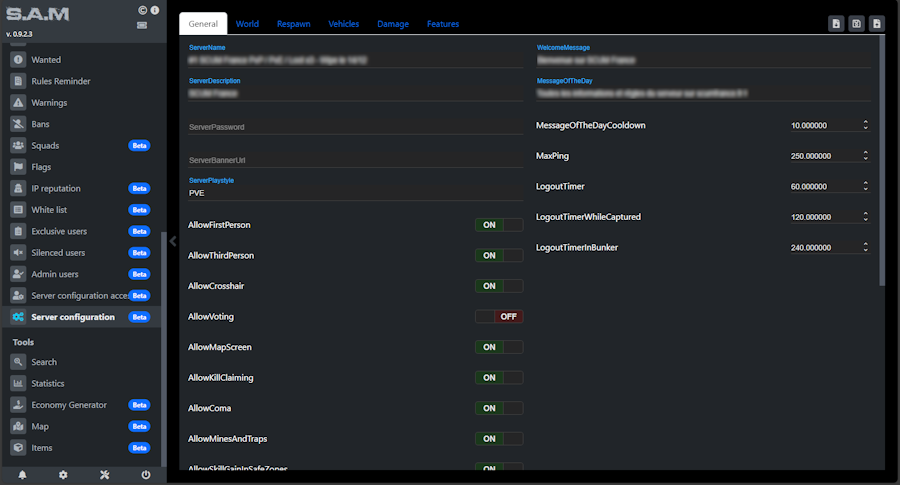This screenshot has height=485, width=900.
Task: Open settings via the gear icon
Action: pos(63,475)
